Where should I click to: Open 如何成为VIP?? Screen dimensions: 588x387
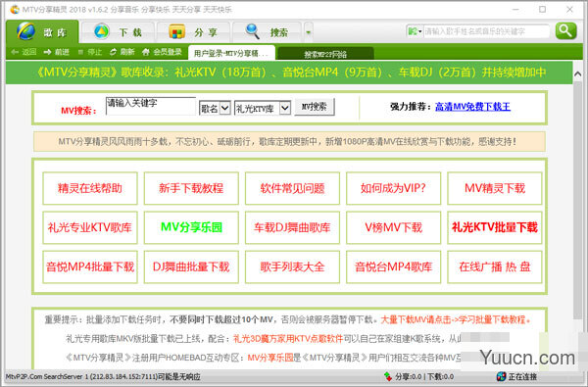(393, 188)
